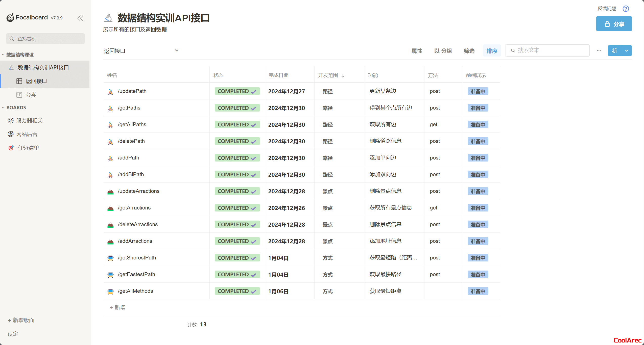Open the 返回接口 view dropdown
The image size is (644, 345).
pos(176,50)
